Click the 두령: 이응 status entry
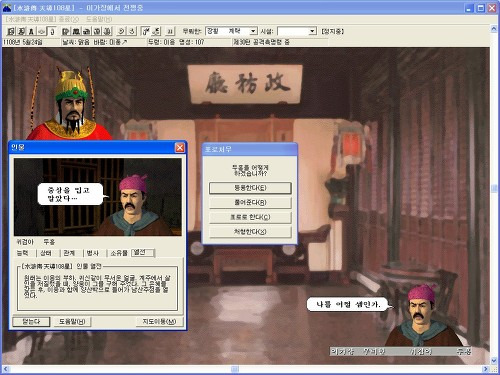Screen dimensions: 500x375 [x=161, y=42]
